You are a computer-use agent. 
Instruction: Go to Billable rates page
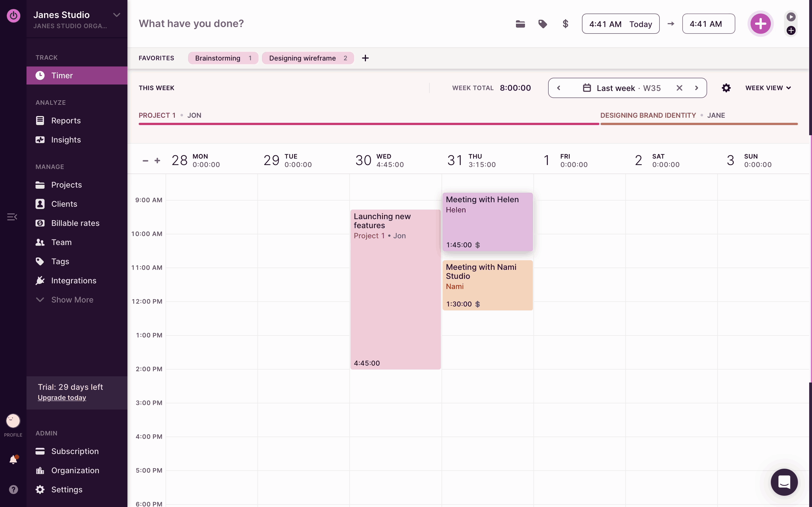pyautogui.click(x=75, y=223)
